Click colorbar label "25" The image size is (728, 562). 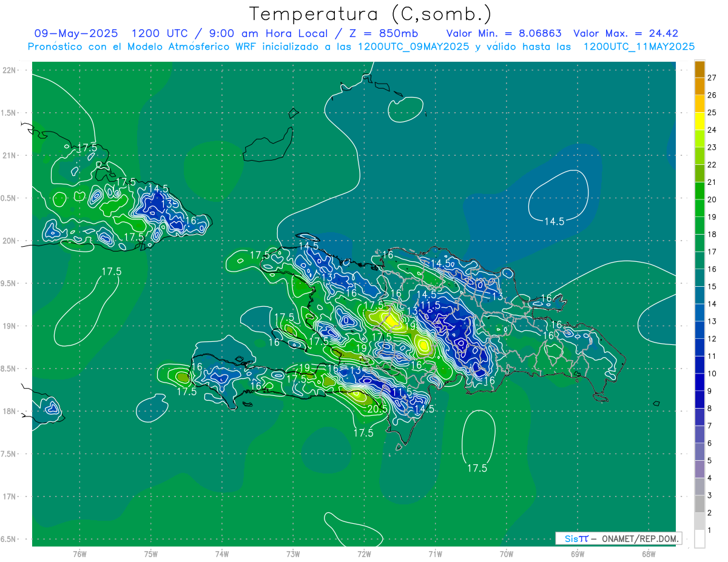coord(712,112)
